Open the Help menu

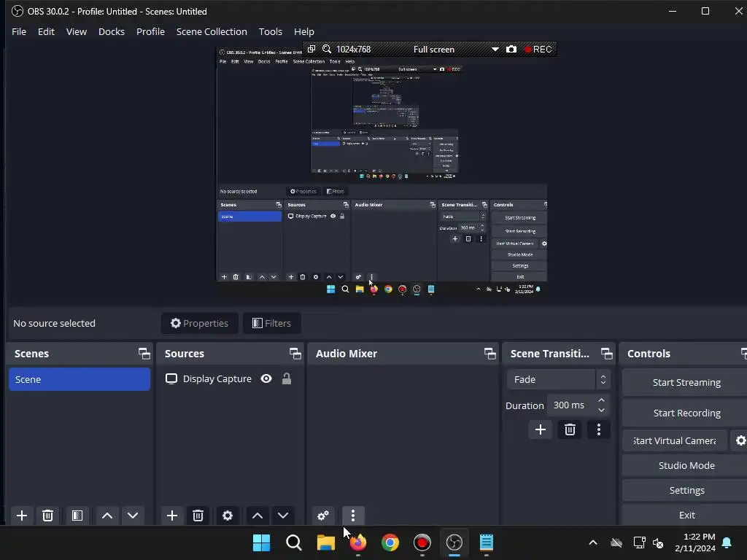click(x=304, y=31)
